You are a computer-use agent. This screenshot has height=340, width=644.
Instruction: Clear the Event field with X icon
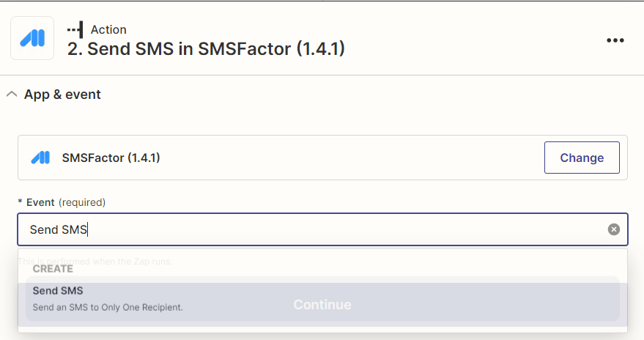click(x=614, y=229)
